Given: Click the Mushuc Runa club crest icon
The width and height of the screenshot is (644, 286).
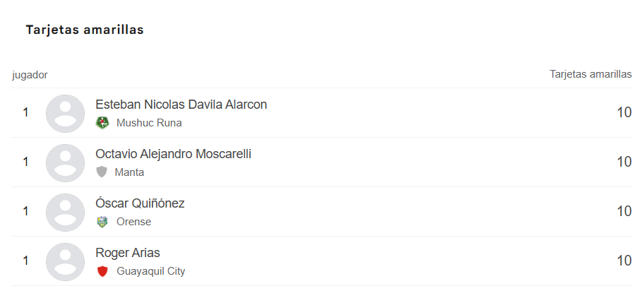Looking at the screenshot, I should (x=102, y=123).
